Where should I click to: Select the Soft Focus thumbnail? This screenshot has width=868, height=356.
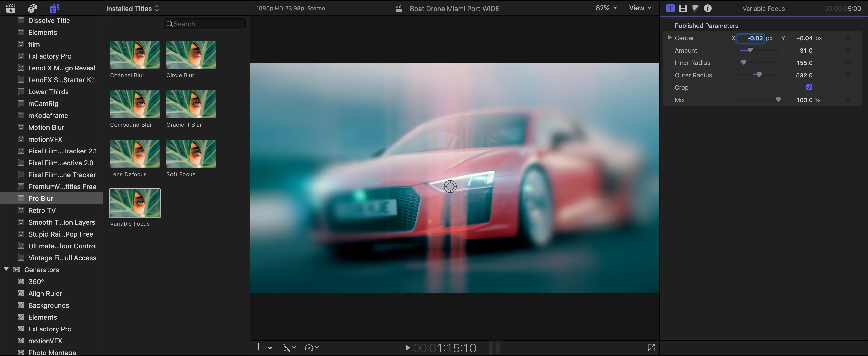pyautogui.click(x=191, y=154)
